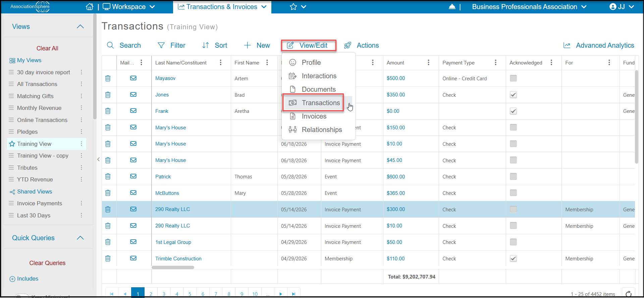This screenshot has height=298, width=644.
Task: Check Acknowledged for $150.00 Mary's House row
Action: click(x=513, y=127)
